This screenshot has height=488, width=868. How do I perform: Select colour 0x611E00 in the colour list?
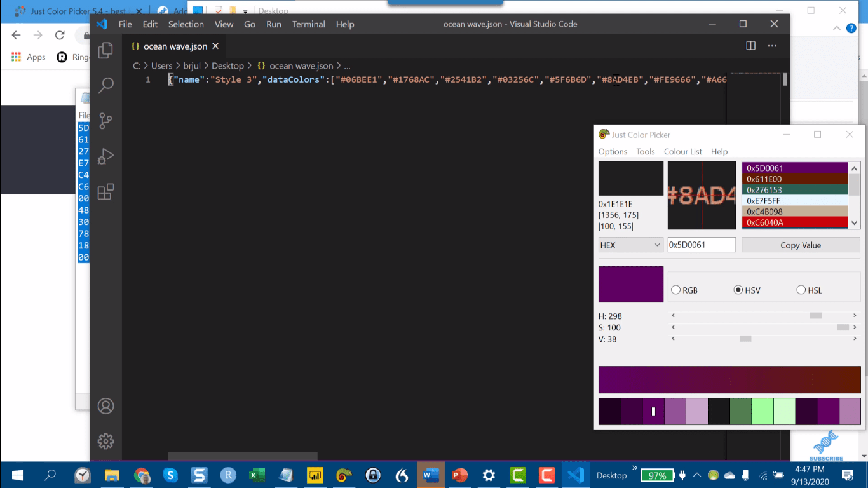(795, 179)
